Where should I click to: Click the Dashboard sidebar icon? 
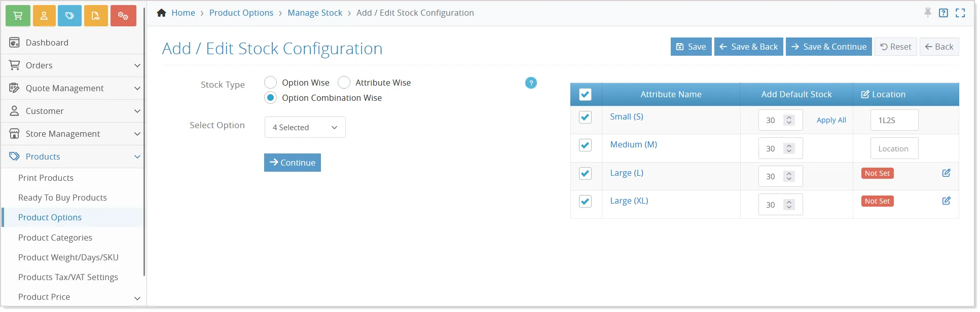pyautogui.click(x=14, y=43)
